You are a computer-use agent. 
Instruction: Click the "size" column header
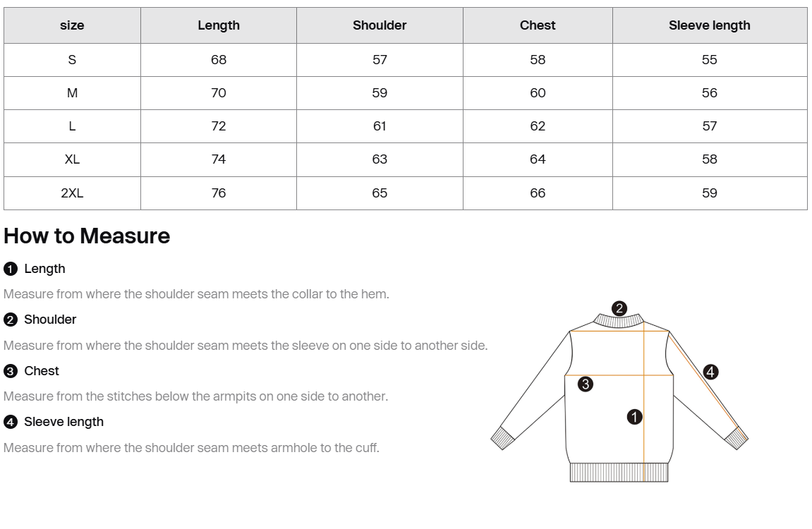click(72, 25)
